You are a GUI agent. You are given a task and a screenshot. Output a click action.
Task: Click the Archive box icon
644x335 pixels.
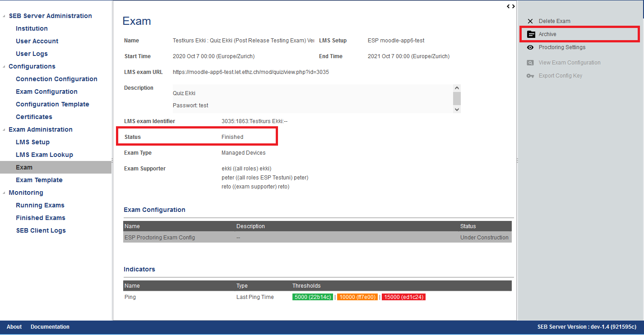[531, 34]
